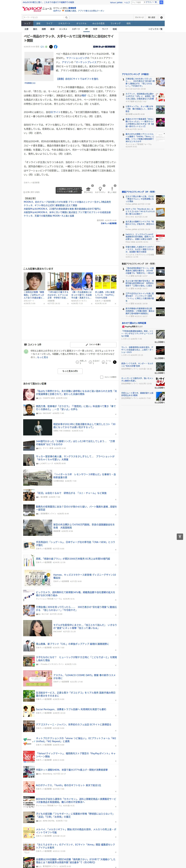
Task: Click 記事に関する報告 report link
Action: 32,192
